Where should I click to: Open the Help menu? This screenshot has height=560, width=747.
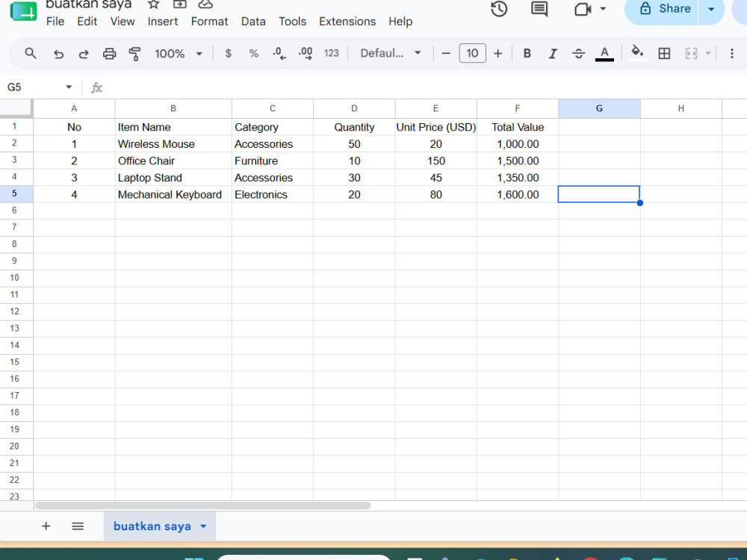point(400,22)
